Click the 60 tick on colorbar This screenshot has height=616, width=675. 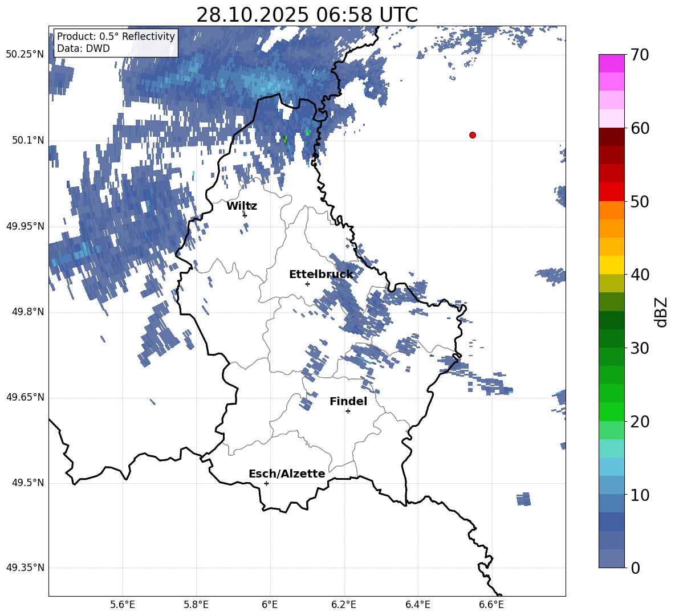point(639,128)
